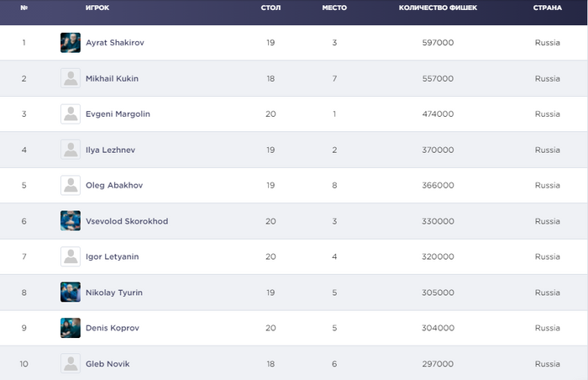This screenshot has height=380, width=588.
Task: Click Gleb Novik's placeholder avatar icon
Action: click(71, 363)
